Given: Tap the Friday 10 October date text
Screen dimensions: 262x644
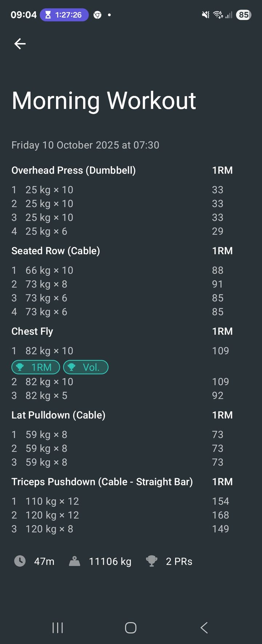Looking at the screenshot, I should click(85, 145).
